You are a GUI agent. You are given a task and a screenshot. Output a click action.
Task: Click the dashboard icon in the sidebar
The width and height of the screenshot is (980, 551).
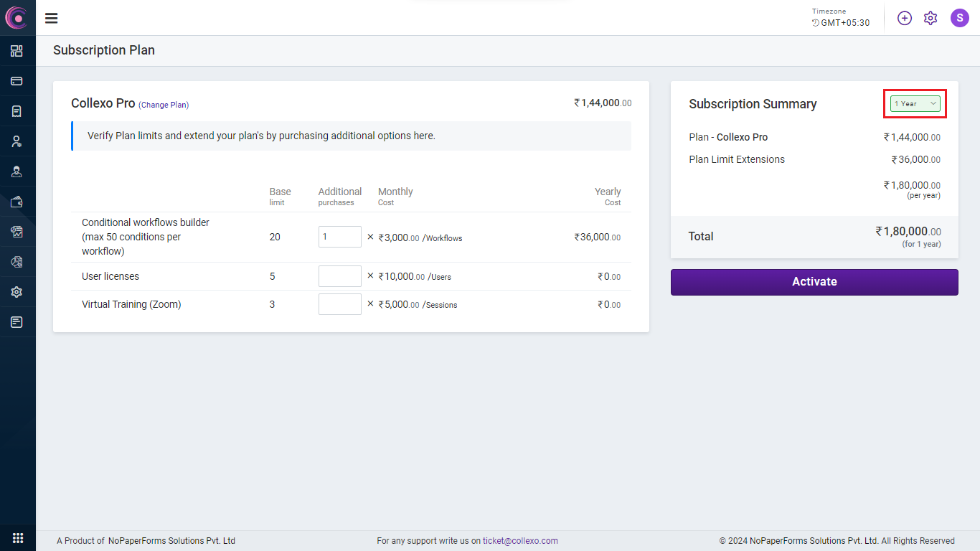[x=17, y=51]
